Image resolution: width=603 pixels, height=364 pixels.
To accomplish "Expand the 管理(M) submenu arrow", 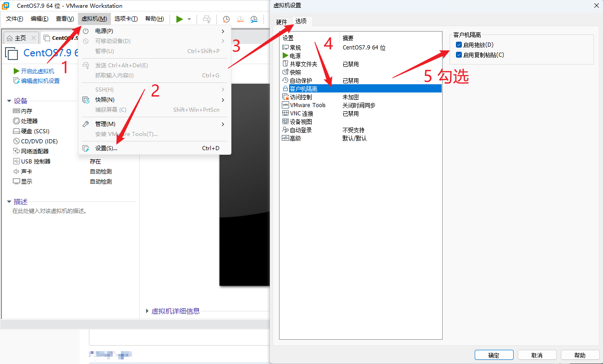I will pyautogui.click(x=223, y=124).
